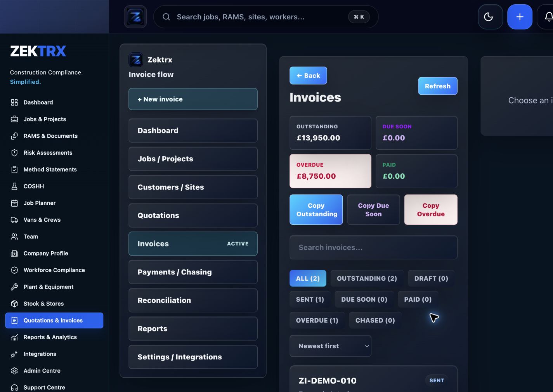Open Dashboard in the Invoice flow menu
The width and height of the screenshot is (553, 392).
(193, 131)
